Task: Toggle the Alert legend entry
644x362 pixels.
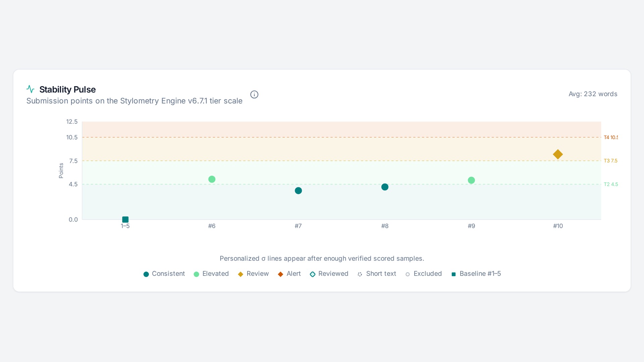Action: point(289,274)
